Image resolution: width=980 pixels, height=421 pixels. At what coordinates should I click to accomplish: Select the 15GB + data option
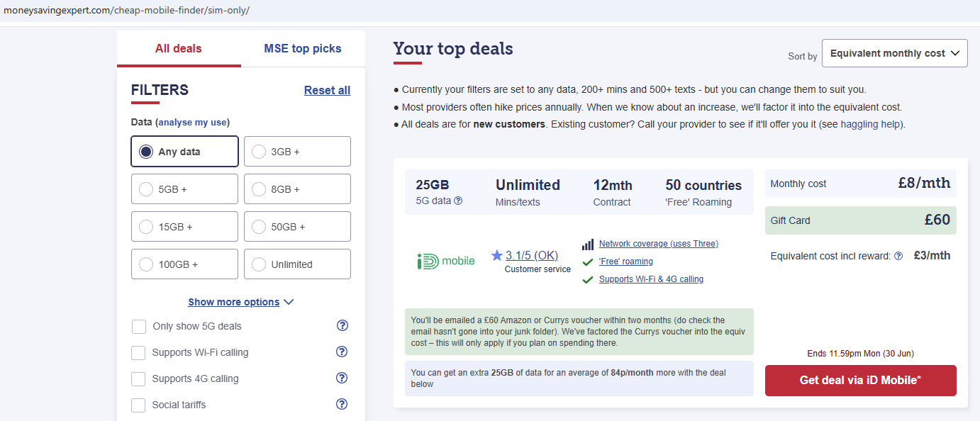[x=184, y=227]
